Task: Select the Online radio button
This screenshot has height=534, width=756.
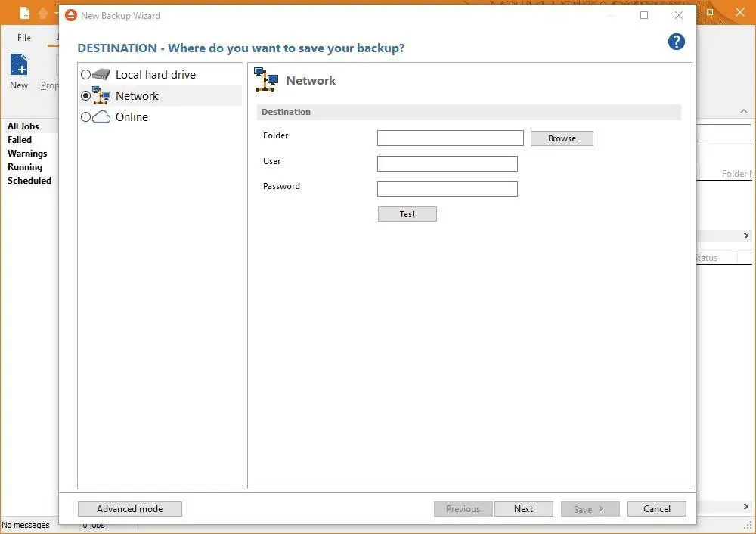Action: (x=85, y=117)
